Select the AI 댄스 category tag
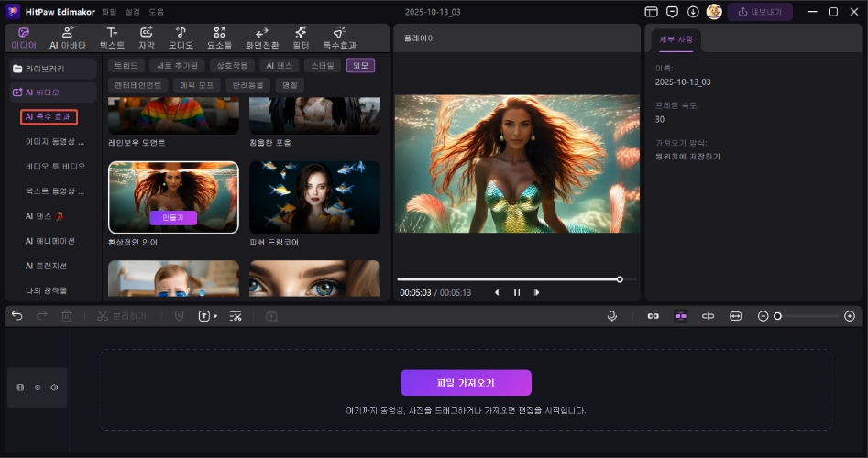This screenshot has width=868, height=458. [x=279, y=65]
